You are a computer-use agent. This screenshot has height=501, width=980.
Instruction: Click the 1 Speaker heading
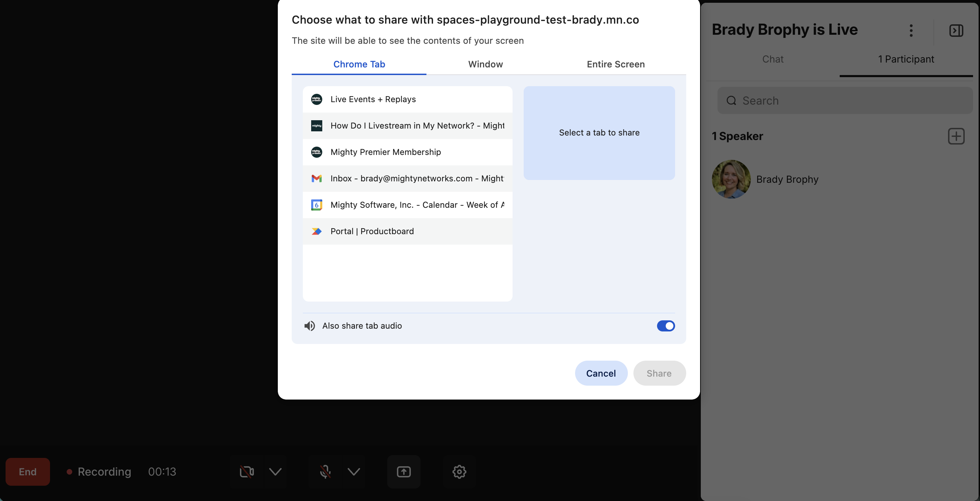[737, 136]
